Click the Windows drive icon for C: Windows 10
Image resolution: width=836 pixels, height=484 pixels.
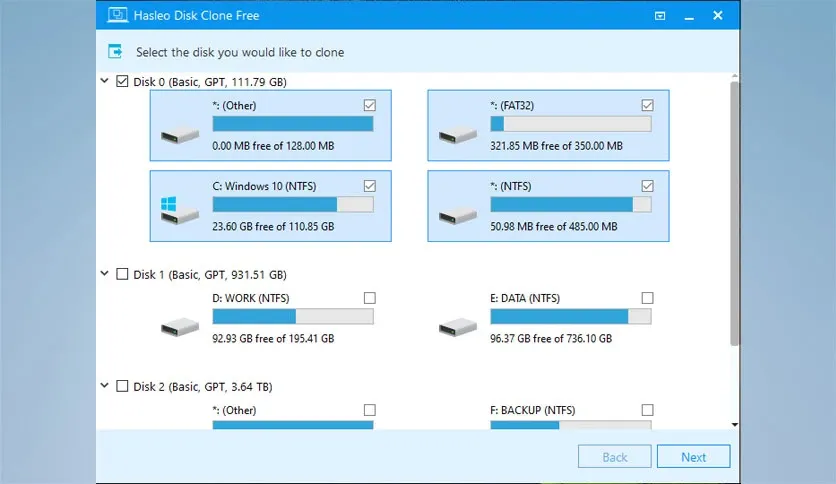point(180,211)
